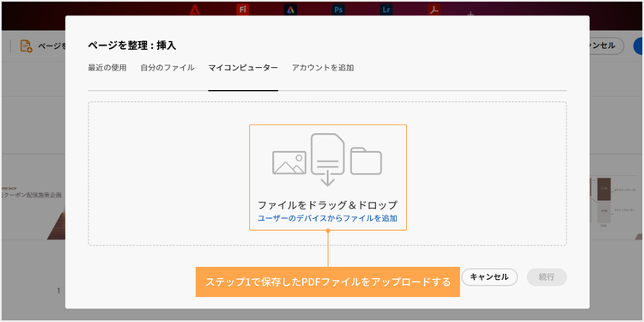644x322 pixels.
Task: Click the Adobe logo icon in top bar
Action: click(x=195, y=10)
